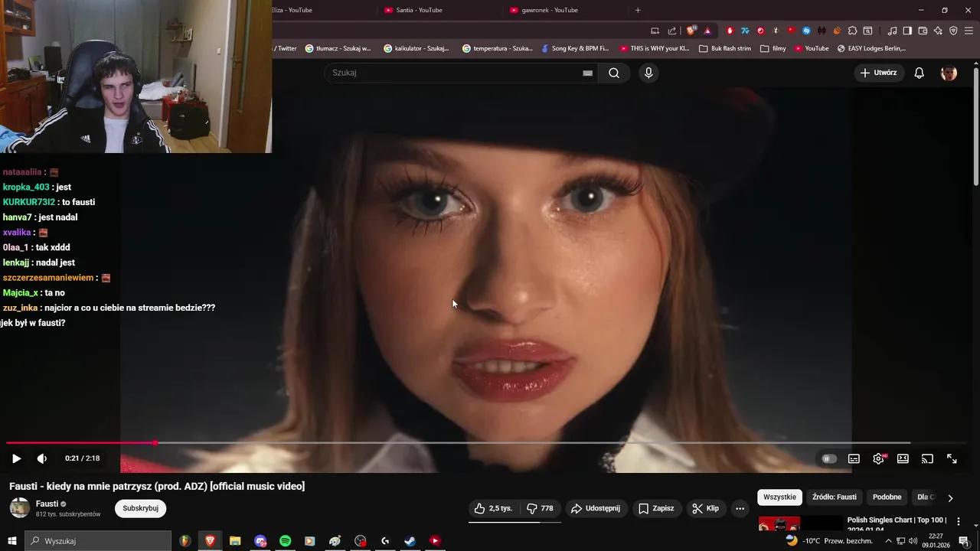Open the EASY Lodges Berlin bookmark
980x551 pixels.
(871, 48)
